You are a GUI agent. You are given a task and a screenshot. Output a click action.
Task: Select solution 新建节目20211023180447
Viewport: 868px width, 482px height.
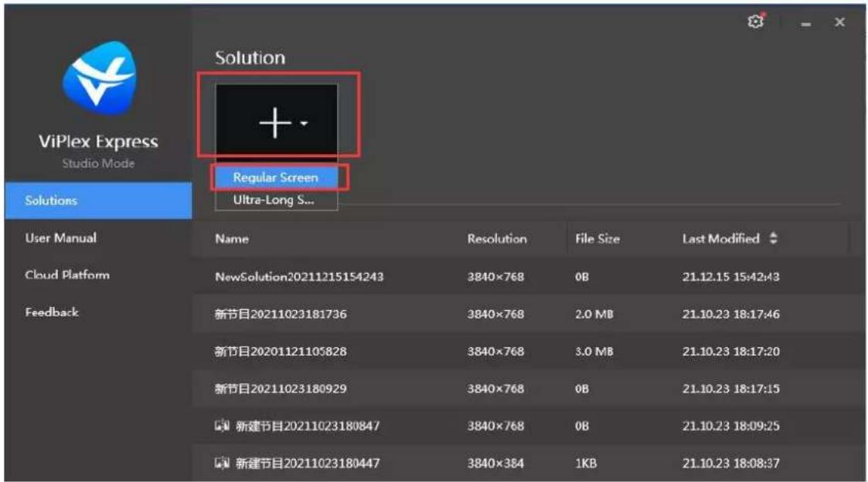tap(528, 463)
